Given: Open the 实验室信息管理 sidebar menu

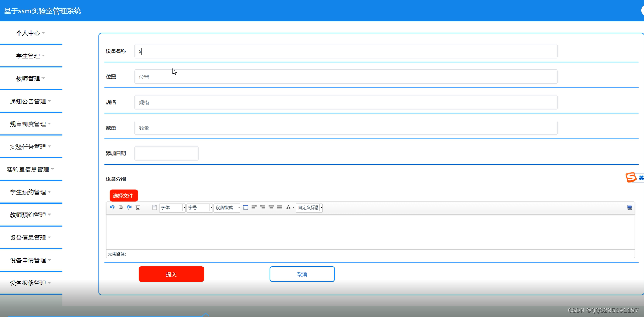Looking at the screenshot, I should 30,169.
